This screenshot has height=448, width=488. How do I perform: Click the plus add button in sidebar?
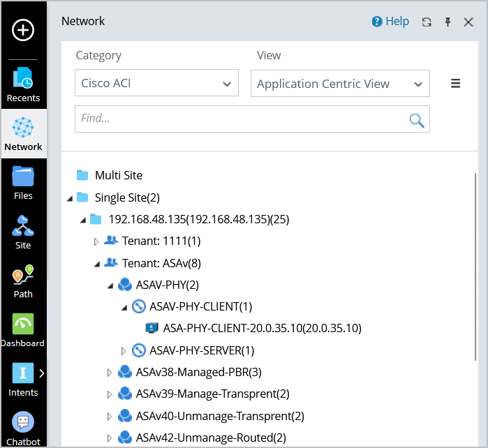(23, 30)
